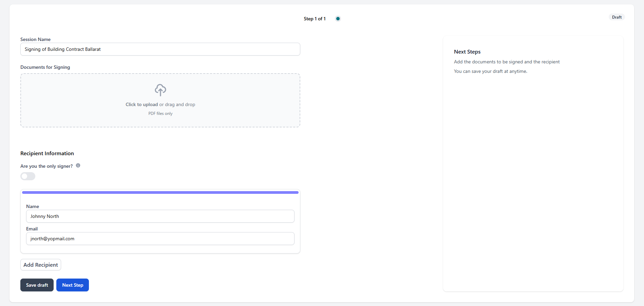644x306 pixels.
Task: Add another recipient with Add Recipient
Action: [x=40, y=264]
